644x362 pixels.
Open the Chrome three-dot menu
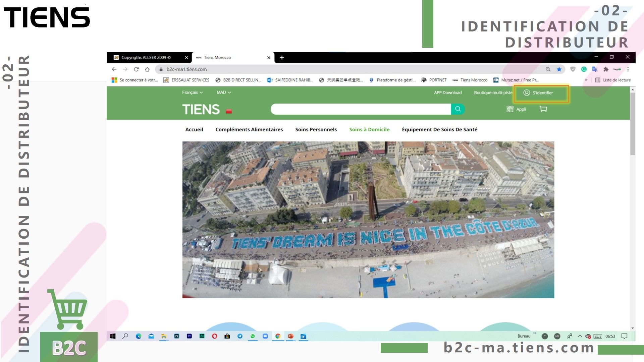[x=628, y=69]
